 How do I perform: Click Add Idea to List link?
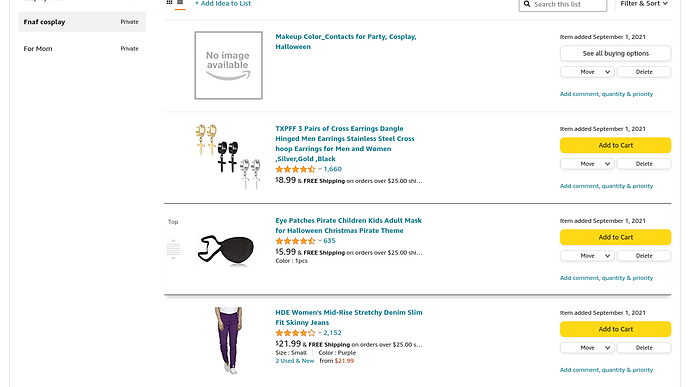click(x=223, y=4)
